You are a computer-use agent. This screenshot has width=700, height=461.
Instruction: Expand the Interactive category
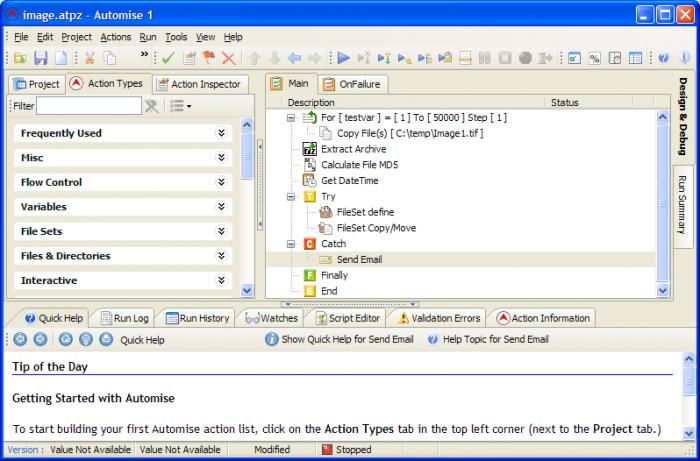(x=123, y=281)
